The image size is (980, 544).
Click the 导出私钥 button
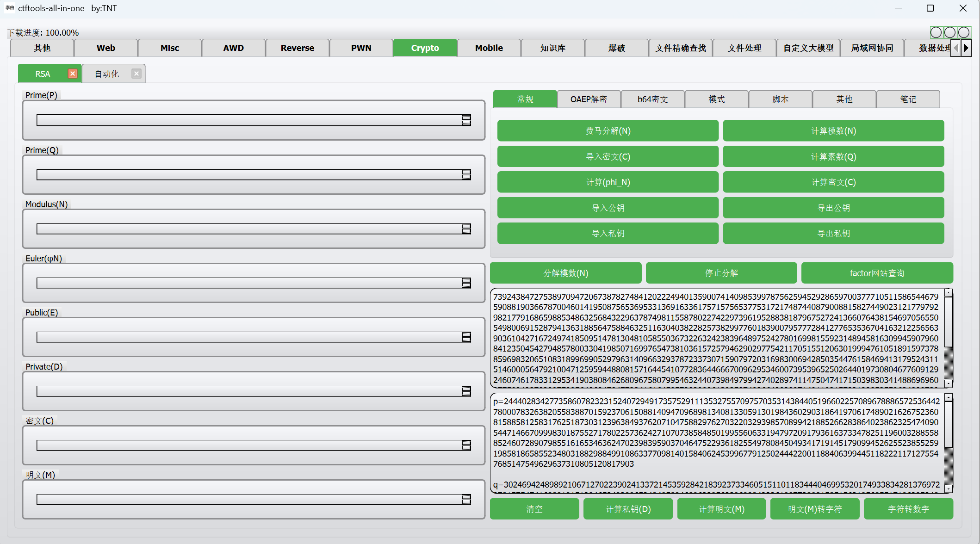coord(834,234)
